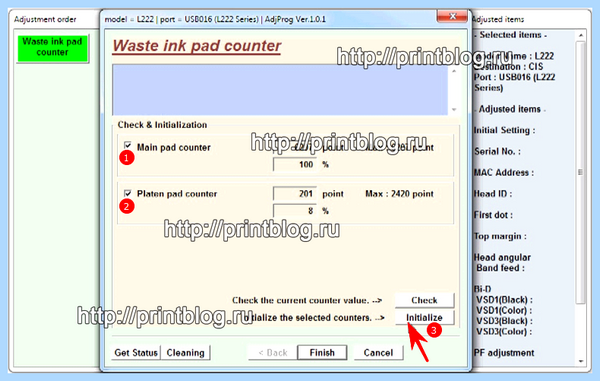Click the "First dot :" entry
The height and width of the screenshot is (381, 600).
coord(493,215)
